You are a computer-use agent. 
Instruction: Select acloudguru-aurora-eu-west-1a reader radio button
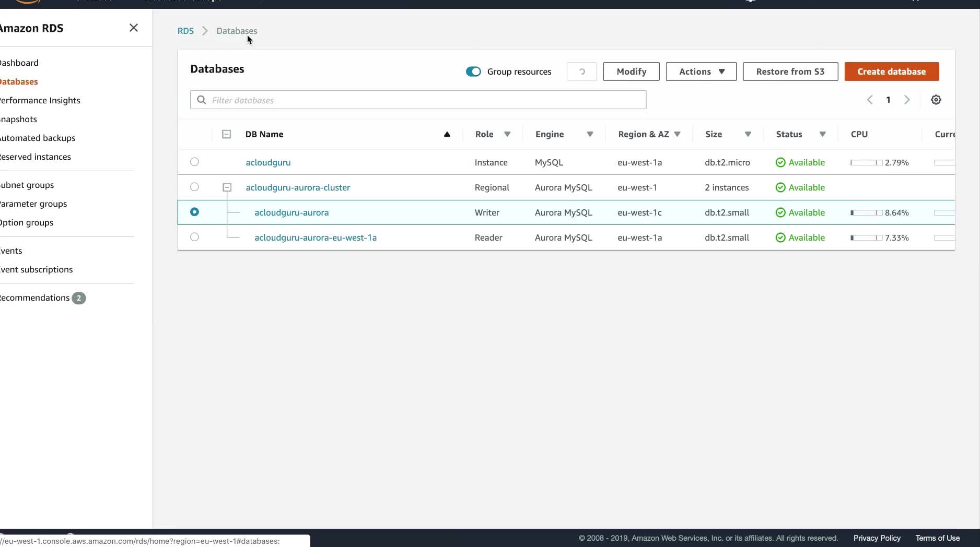click(194, 237)
